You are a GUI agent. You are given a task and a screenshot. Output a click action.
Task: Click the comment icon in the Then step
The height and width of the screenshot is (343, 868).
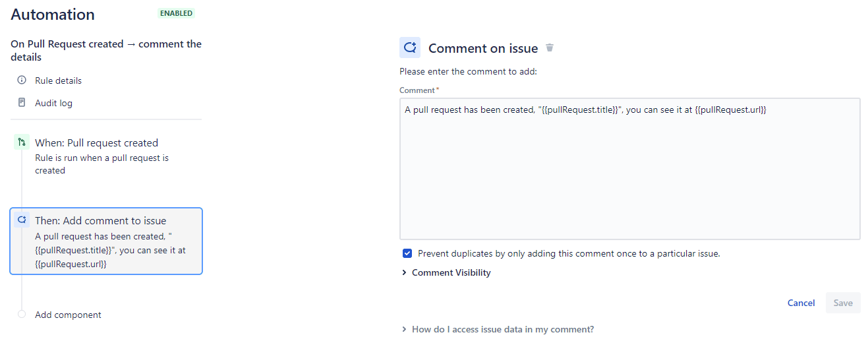coord(22,220)
